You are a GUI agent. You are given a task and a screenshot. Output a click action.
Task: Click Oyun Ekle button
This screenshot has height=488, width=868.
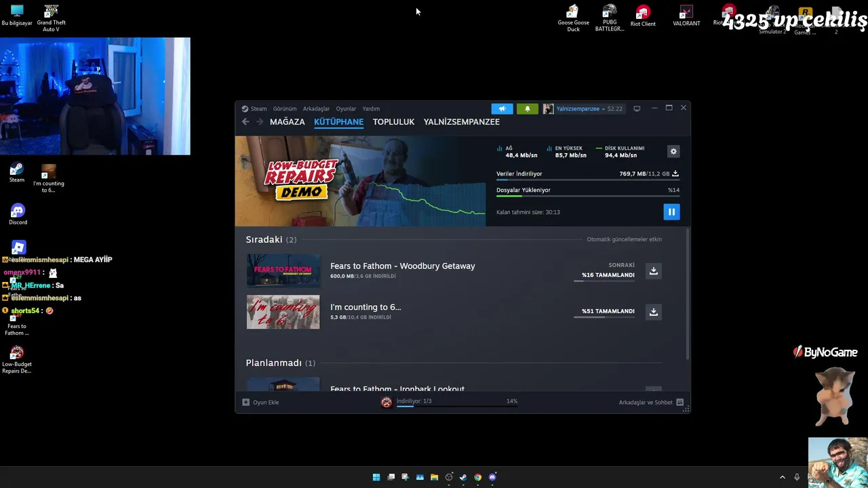point(261,402)
